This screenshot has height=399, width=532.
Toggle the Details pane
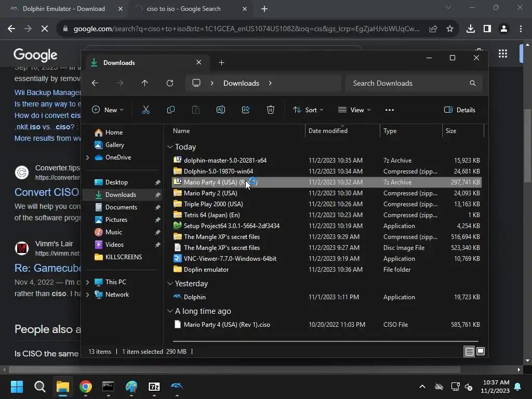point(459,110)
